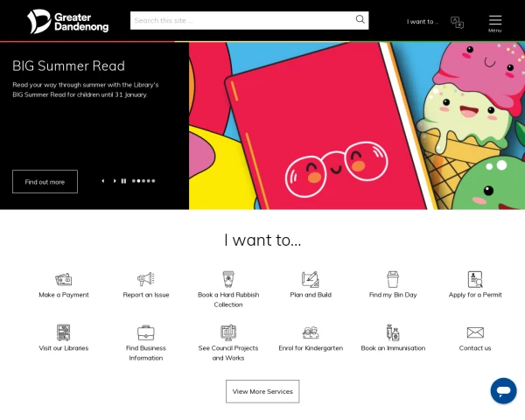Image resolution: width=525 pixels, height=420 pixels.
Task: Click the Find out more button
Action: tap(45, 181)
